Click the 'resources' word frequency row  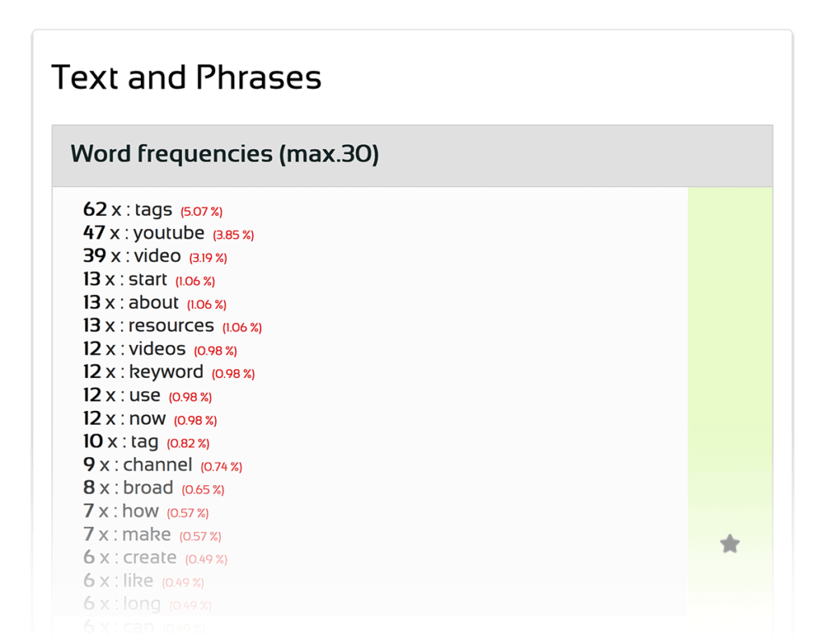pos(171,326)
